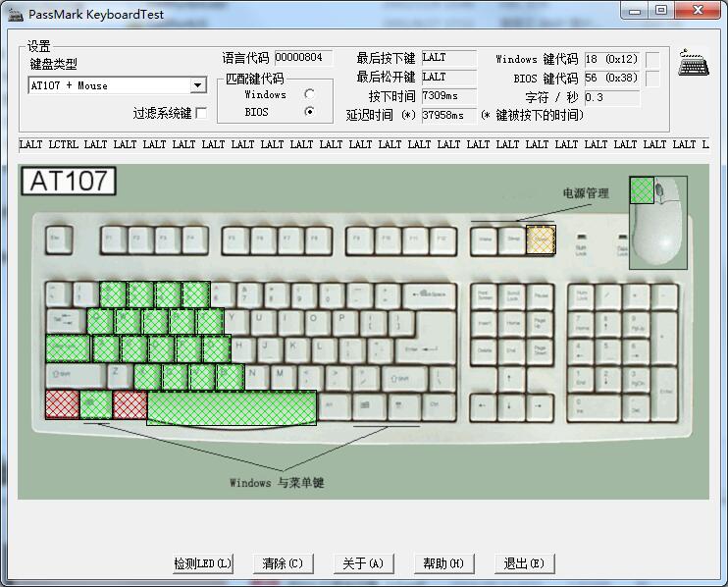Click the Menu key left of right Ctrl

[x=403, y=406]
